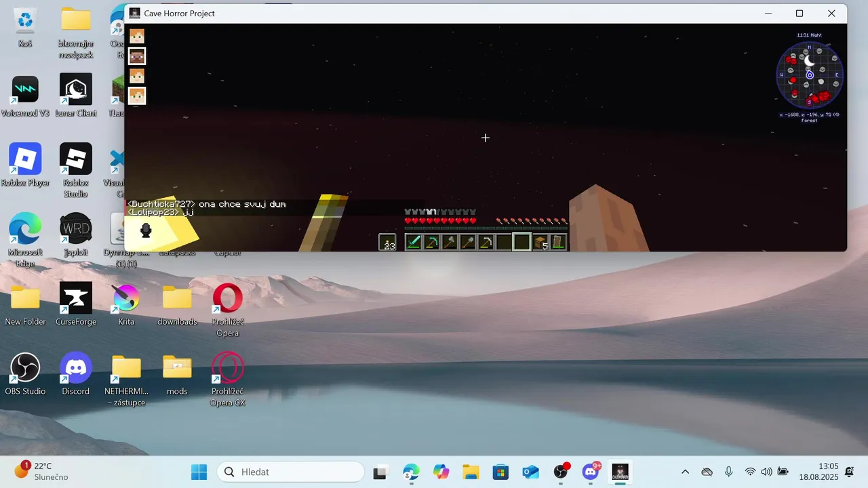
Task: Switch to OBS Studio on the taskbar
Action: (x=561, y=472)
